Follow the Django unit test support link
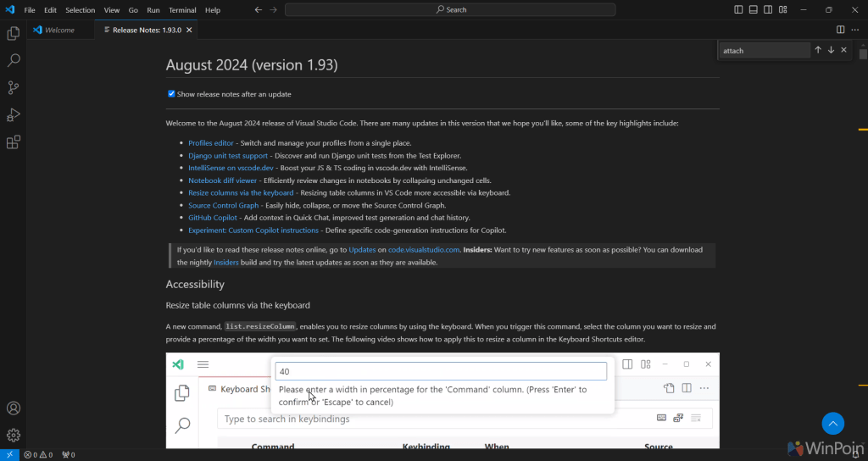The width and height of the screenshot is (868, 461). [228, 156]
